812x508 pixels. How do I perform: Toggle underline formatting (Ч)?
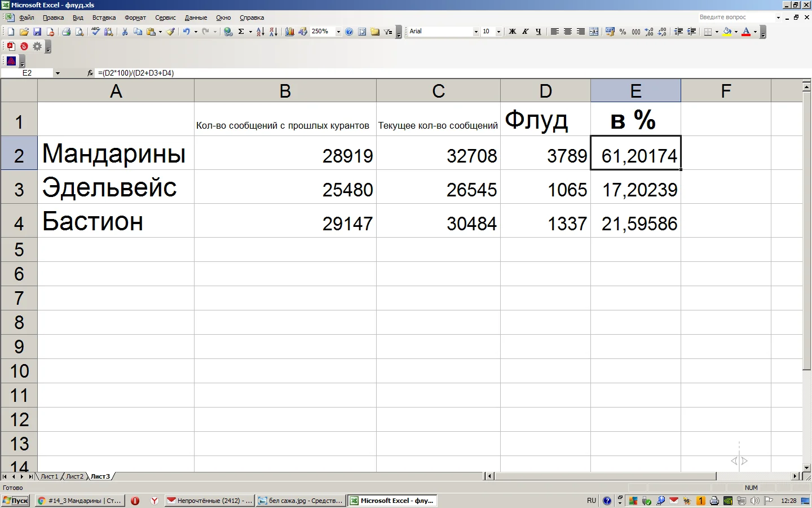click(539, 32)
